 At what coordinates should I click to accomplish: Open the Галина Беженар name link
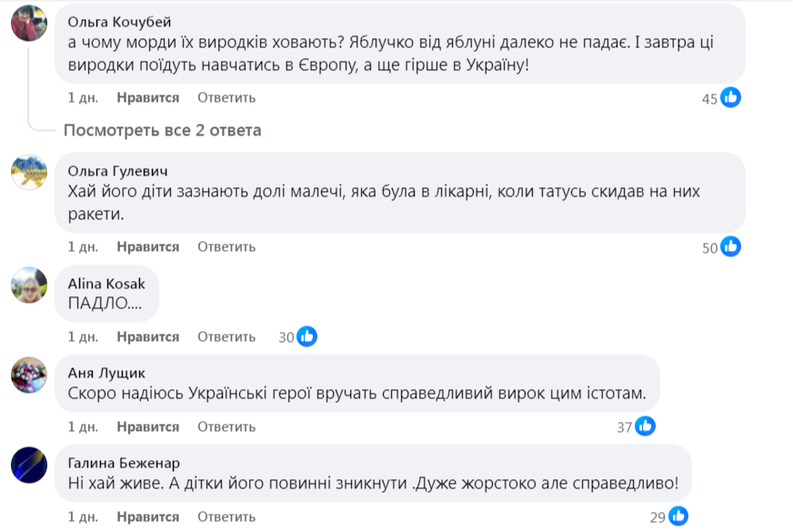123,461
